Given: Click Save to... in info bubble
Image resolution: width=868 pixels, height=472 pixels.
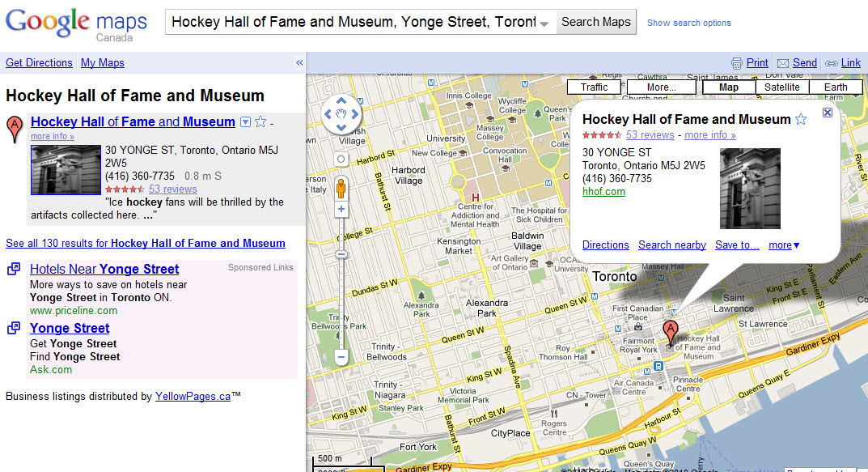Looking at the screenshot, I should [737, 245].
